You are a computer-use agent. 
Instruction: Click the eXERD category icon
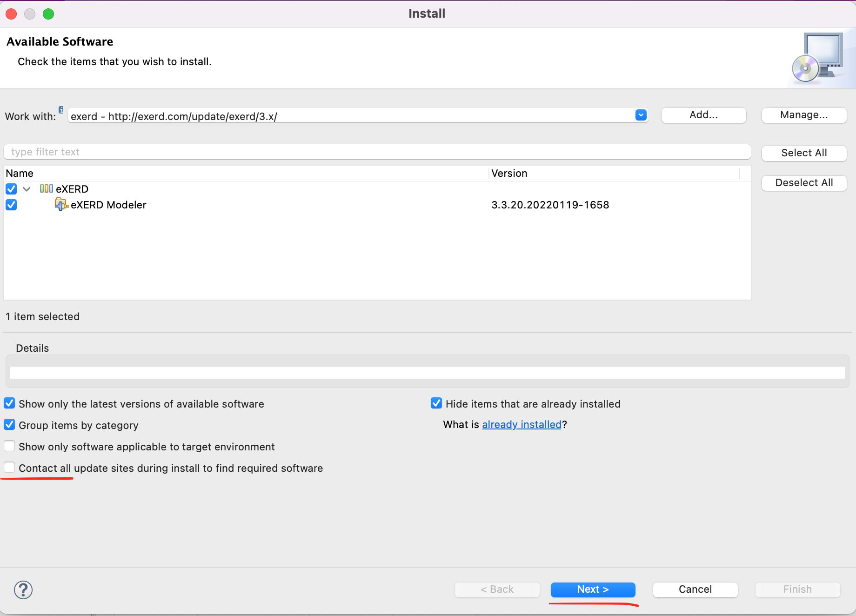coord(47,188)
